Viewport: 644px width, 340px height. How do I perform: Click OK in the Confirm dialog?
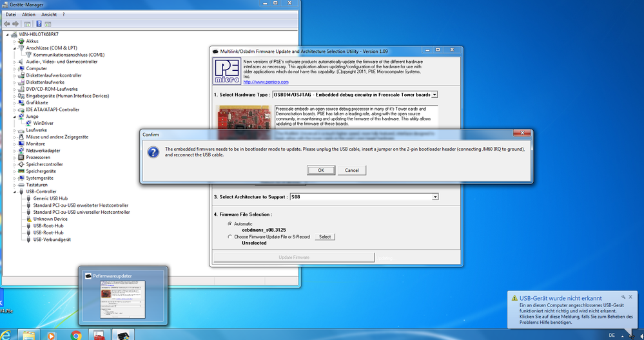321,170
